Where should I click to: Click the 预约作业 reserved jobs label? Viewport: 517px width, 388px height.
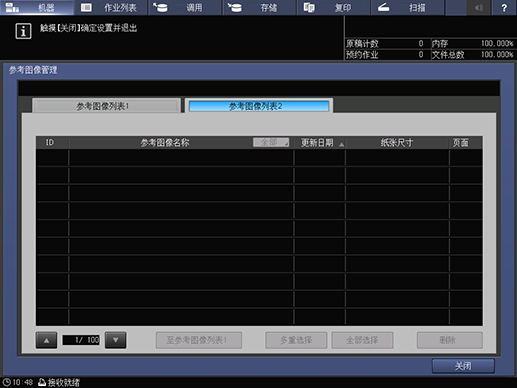click(x=362, y=55)
